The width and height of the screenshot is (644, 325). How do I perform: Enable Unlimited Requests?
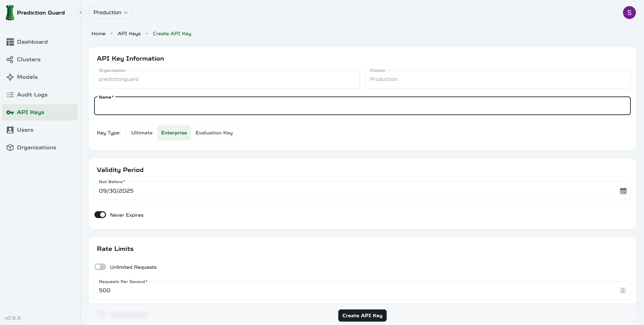point(100,267)
